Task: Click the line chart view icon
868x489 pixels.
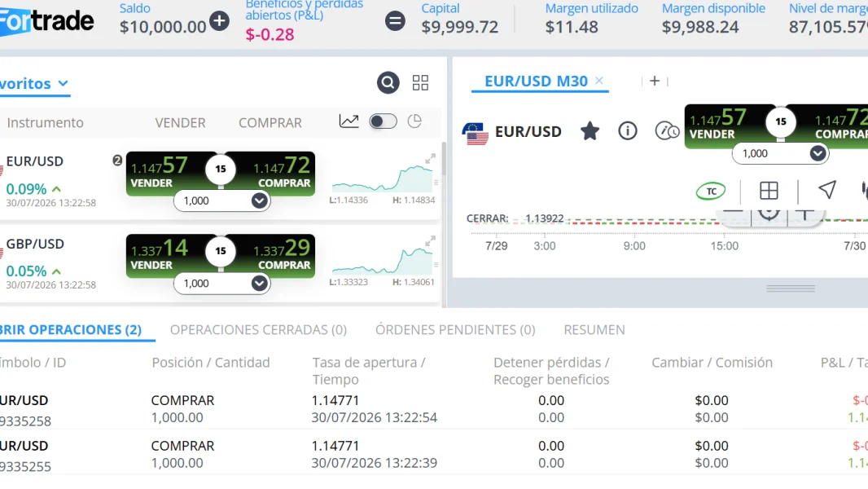Action: pyautogui.click(x=349, y=121)
